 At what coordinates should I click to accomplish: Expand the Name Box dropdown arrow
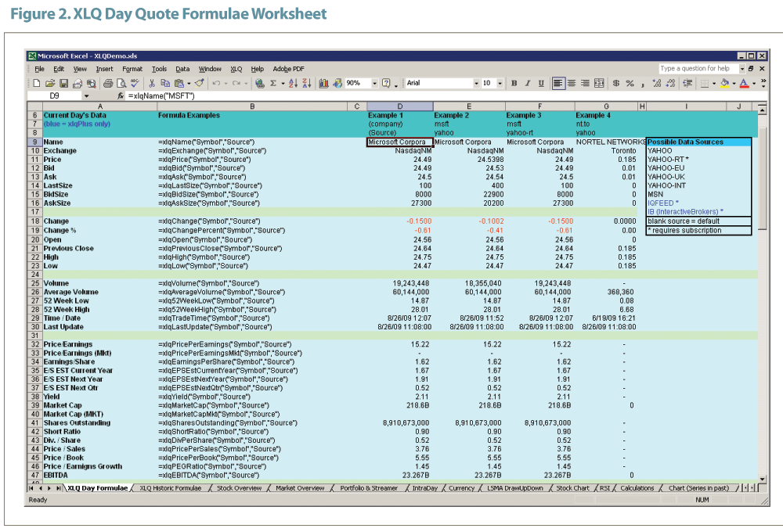click(86, 95)
